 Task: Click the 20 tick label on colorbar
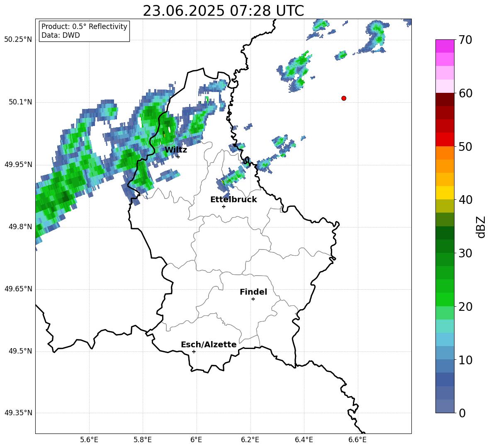465,307
